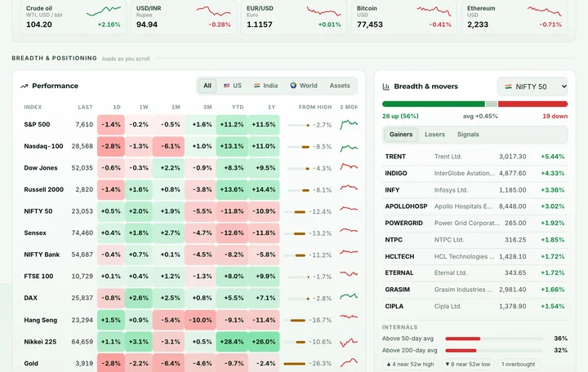Image resolution: width=588 pixels, height=372 pixels.
Task: Open the ETERNAL gainer row
Action: pyautogui.click(x=474, y=273)
